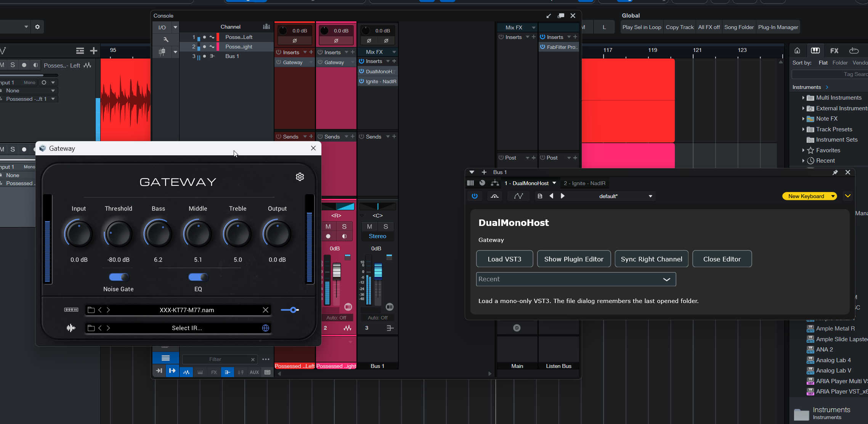Screen dimensions: 868x424
Task: Open NAM model folder browser in Gateway
Action: tap(91, 310)
